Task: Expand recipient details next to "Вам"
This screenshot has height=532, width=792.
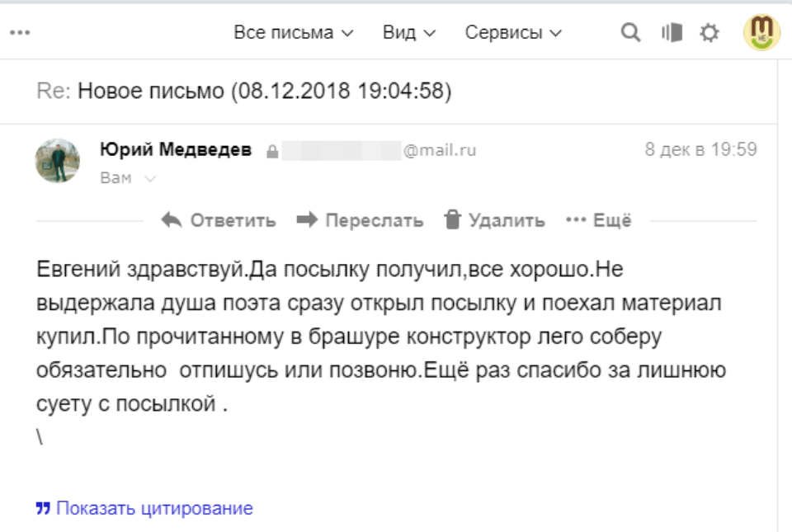Action: point(149,178)
